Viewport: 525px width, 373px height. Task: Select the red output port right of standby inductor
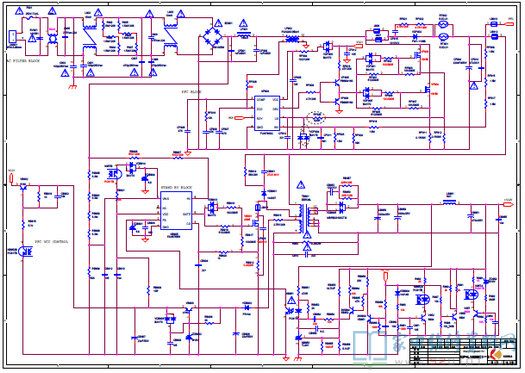click(509, 204)
